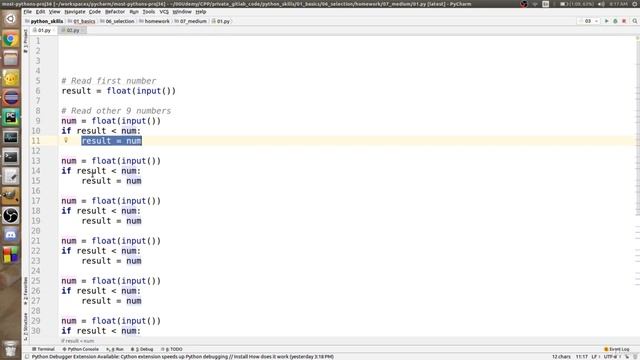This screenshot has height=360, width=640.
Task: Click the OBS indicator in the system tray
Action: point(524,4)
